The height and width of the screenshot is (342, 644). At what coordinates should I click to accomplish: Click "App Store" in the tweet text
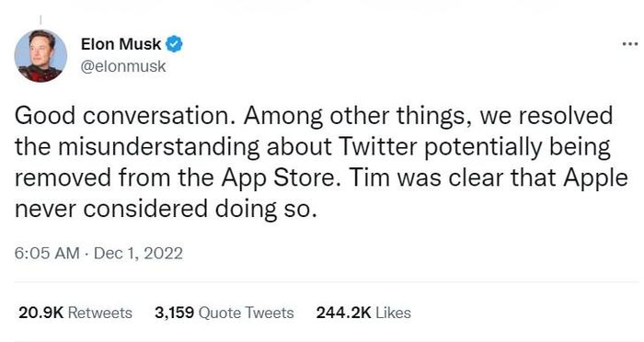[x=278, y=179]
